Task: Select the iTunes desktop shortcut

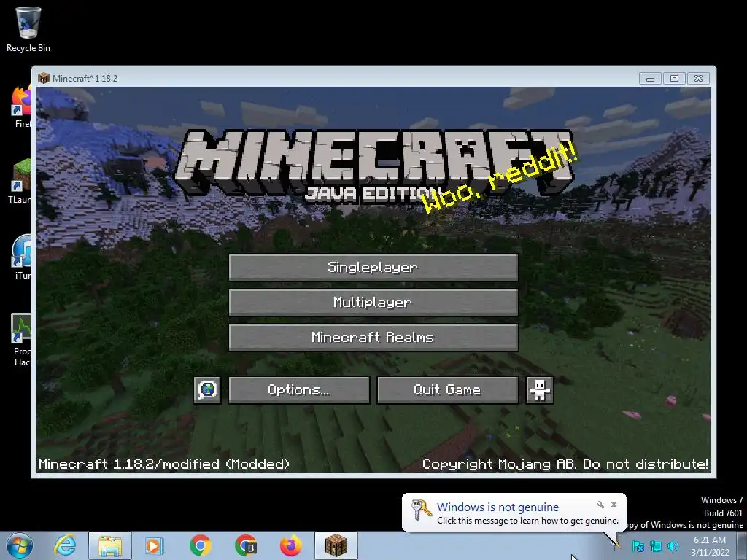Action: (x=21, y=257)
